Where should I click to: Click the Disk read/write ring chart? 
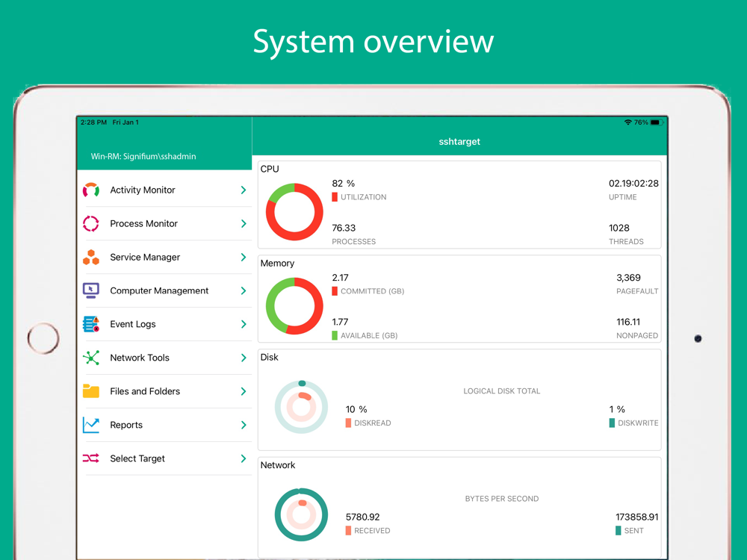[301, 407]
